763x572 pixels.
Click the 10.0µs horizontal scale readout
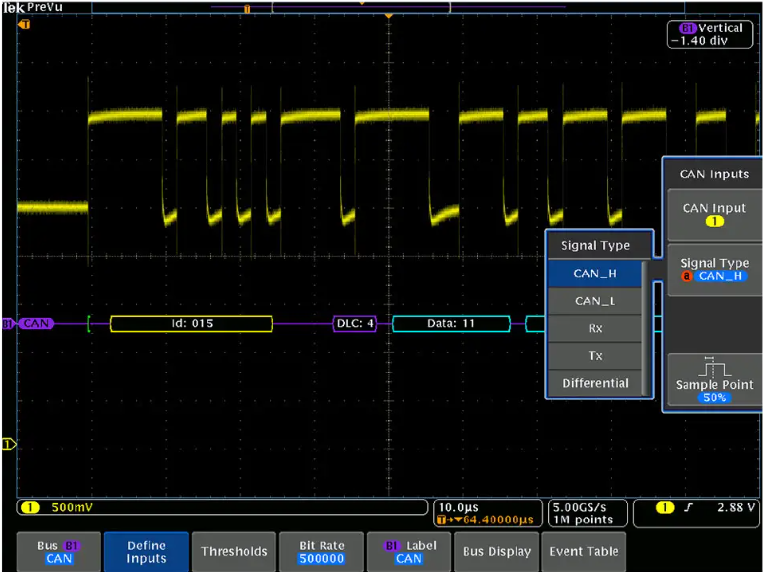click(x=458, y=507)
